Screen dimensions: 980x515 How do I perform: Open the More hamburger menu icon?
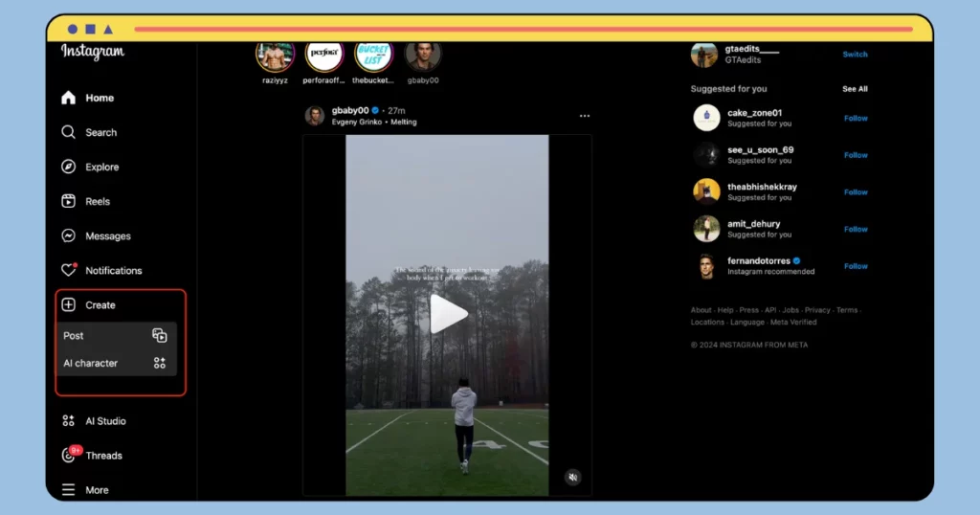tap(68, 490)
